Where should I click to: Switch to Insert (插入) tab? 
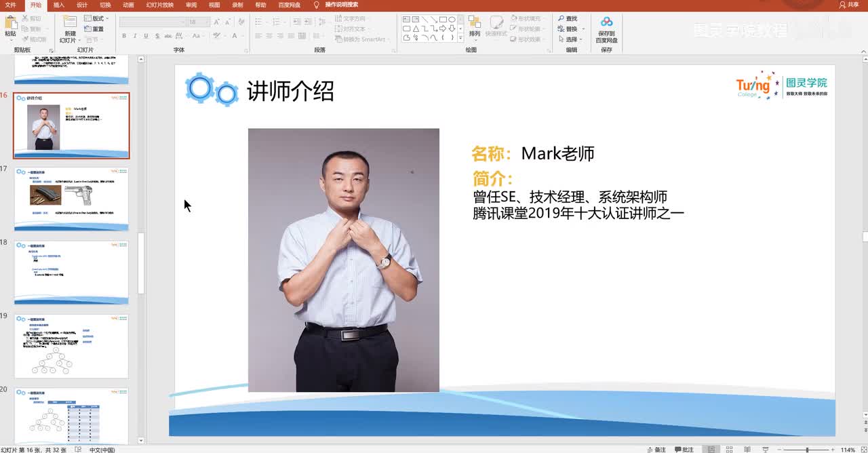pyautogui.click(x=59, y=5)
